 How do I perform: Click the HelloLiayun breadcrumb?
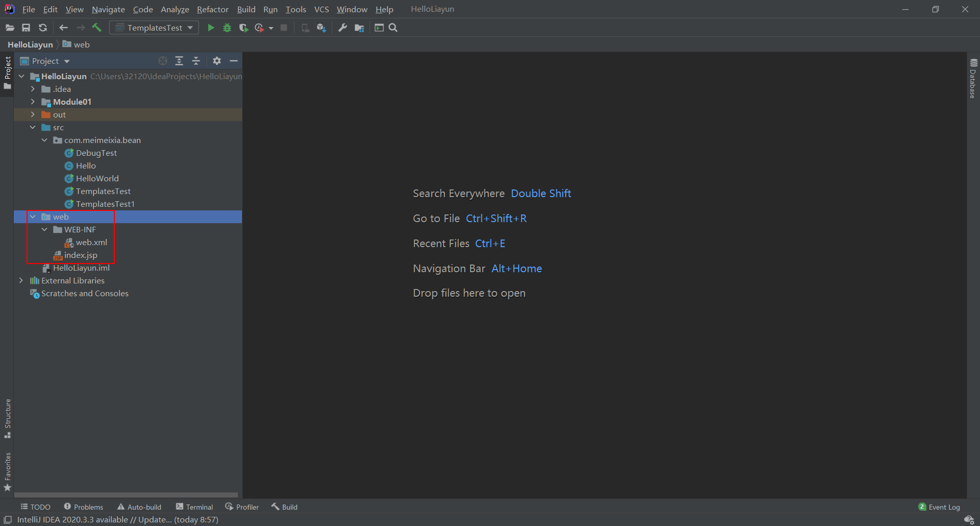30,44
